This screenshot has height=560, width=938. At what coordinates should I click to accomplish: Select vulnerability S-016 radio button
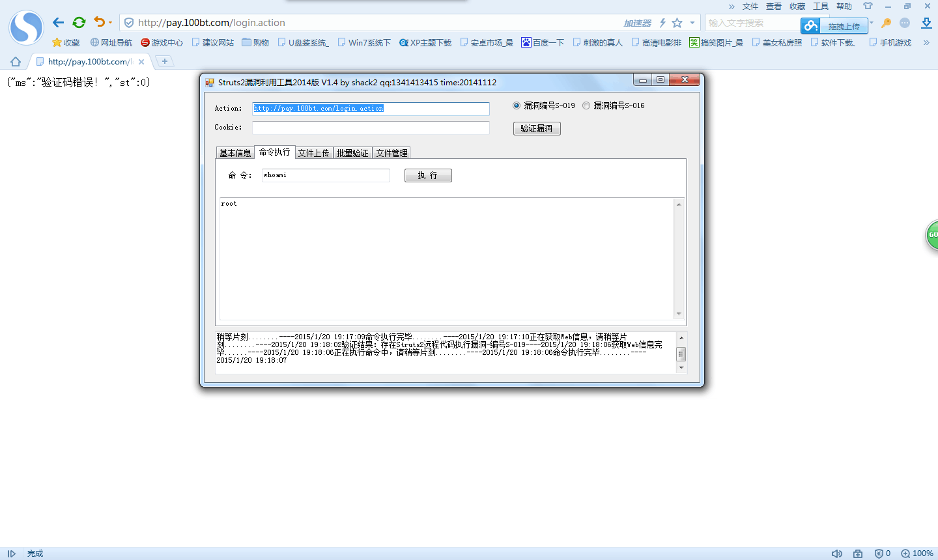click(x=586, y=105)
